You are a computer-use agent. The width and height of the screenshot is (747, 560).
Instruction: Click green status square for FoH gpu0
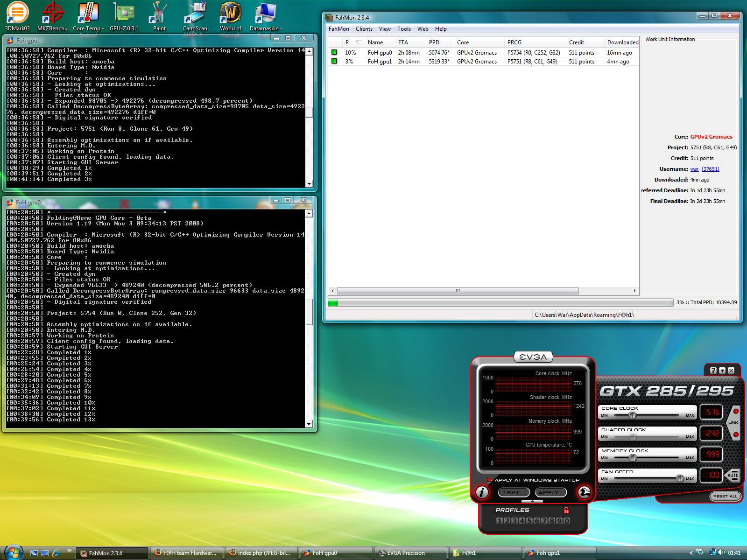pos(334,52)
